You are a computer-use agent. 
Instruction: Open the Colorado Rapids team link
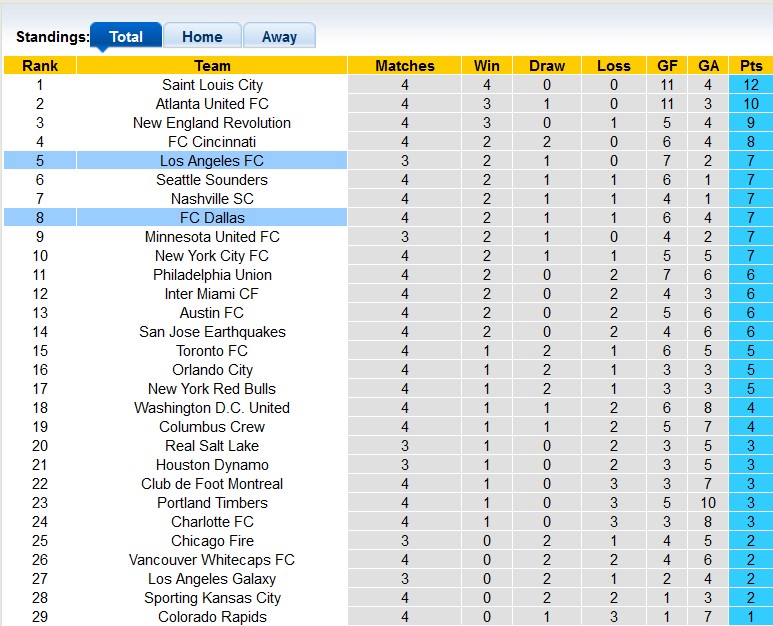point(212,617)
